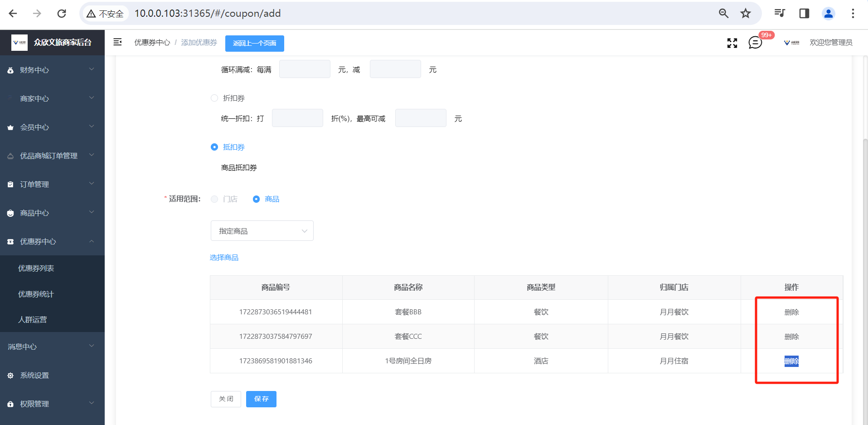This screenshot has height=425, width=868.
Task: Click the 酒店 product type cell
Action: 541,361
